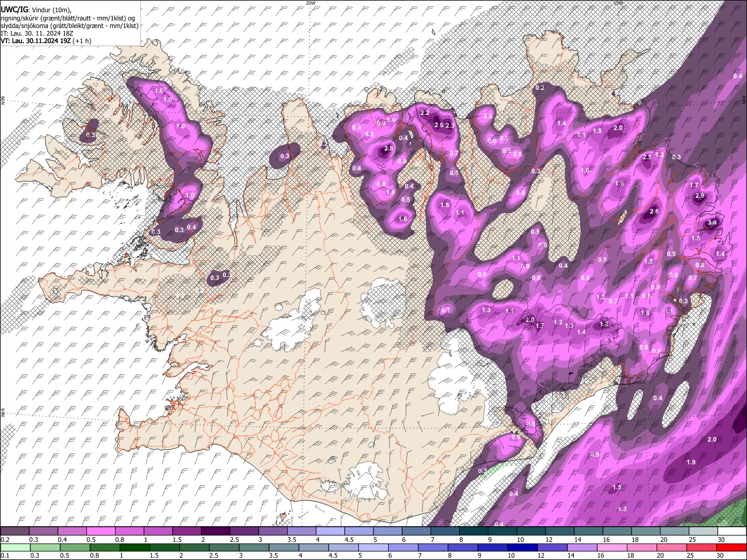Click the 30 bright red swatch in lower legend row
Viewport: 747px width, 560px height.
(731, 547)
